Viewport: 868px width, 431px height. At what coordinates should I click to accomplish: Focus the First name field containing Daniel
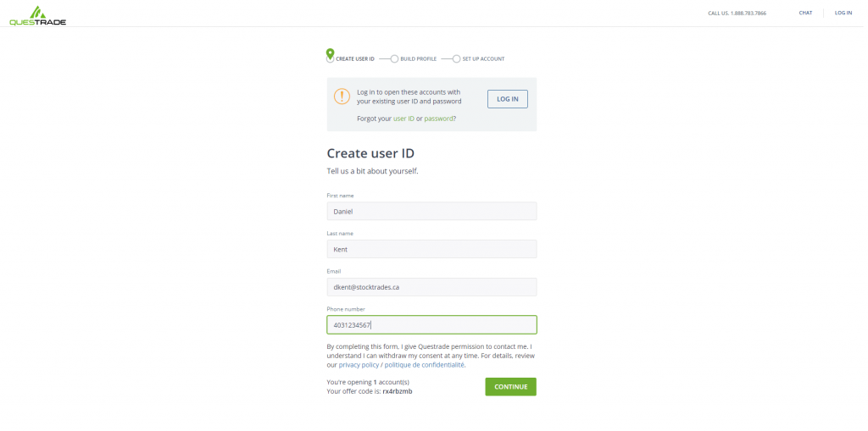pyautogui.click(x=431, y=211)
